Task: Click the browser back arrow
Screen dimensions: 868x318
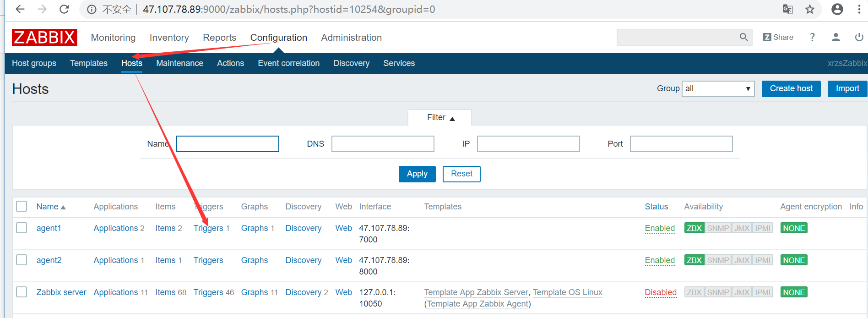Action: tap(20, 9)
